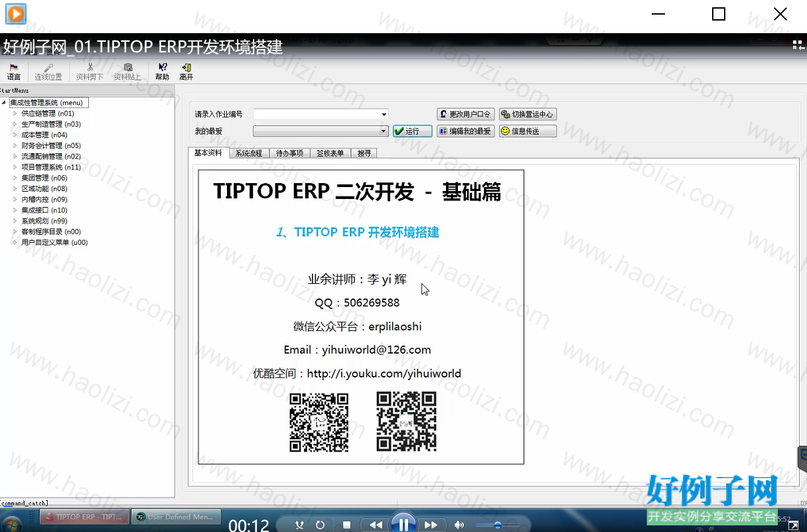Click the http://i.youku.com/yihuiworld link text
The width and height of the screenshot is (807, 532).
(384, 373)
